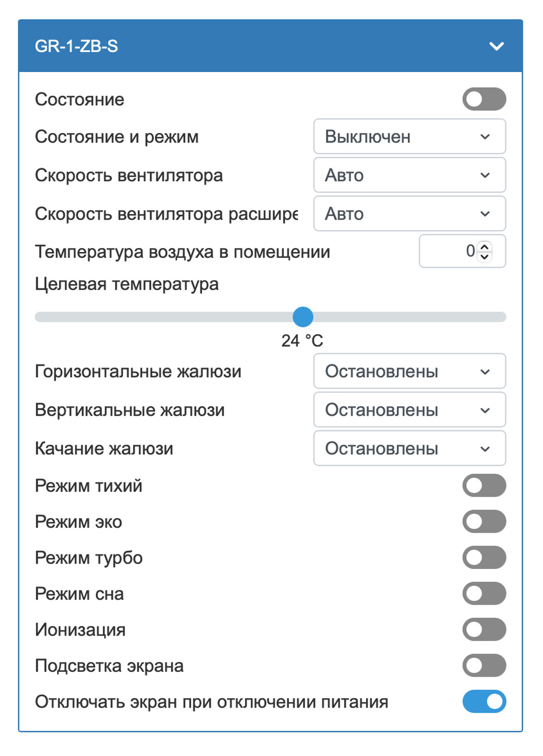Enable the Режим тихий switch
The height and width of the screenshot is (756, 543).
(484, 486)
